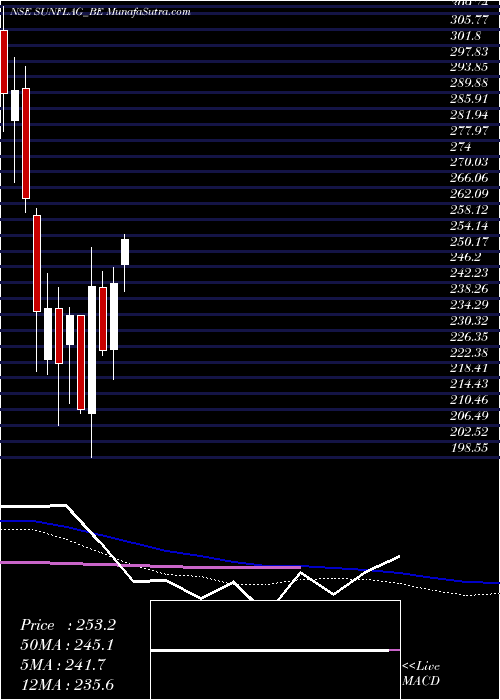
Task: Select the latest white candle near 250
Action: [x=125, y=252]
